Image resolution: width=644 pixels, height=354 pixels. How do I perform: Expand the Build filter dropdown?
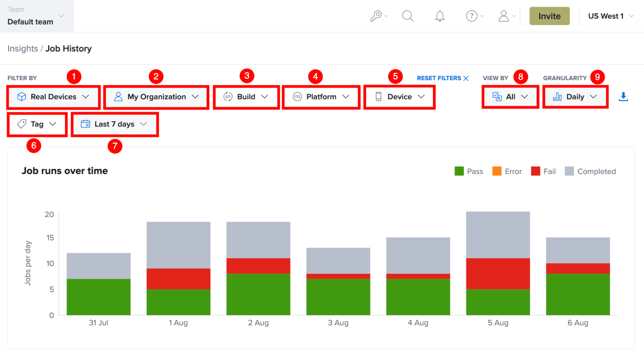246,97
